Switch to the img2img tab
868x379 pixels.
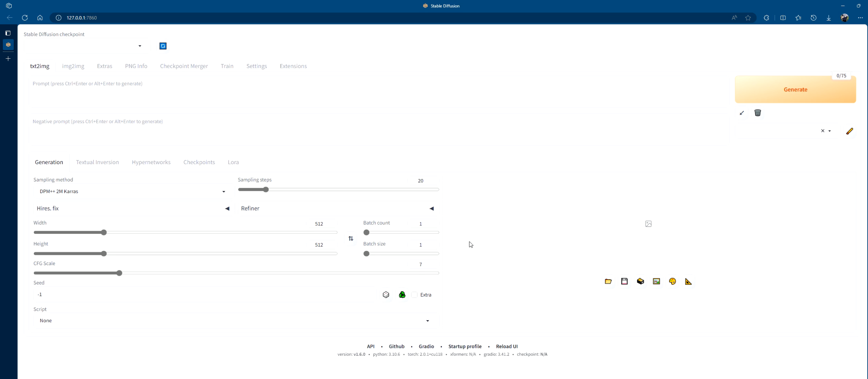coord(73,66)
